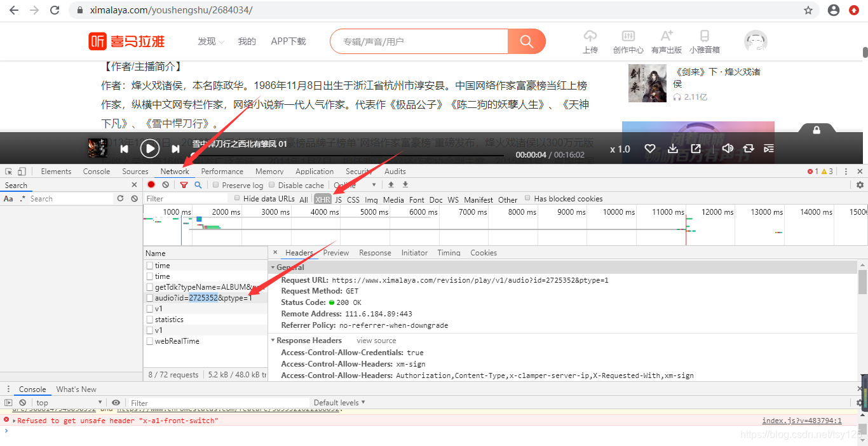Viewport: 868px width, 446px height.
Task: Skip to previous track in player
Action: pos(125,149)
